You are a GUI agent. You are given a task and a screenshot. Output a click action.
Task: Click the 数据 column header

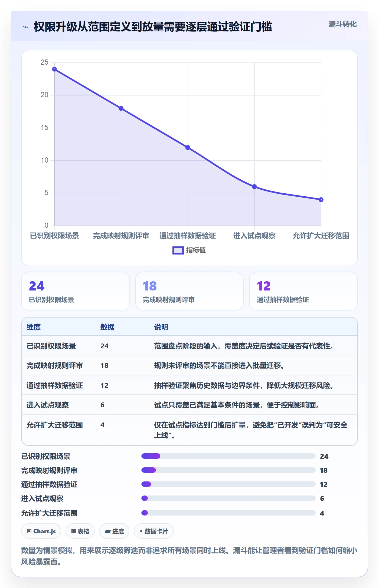pyautogui.click(x=107, y=327)
